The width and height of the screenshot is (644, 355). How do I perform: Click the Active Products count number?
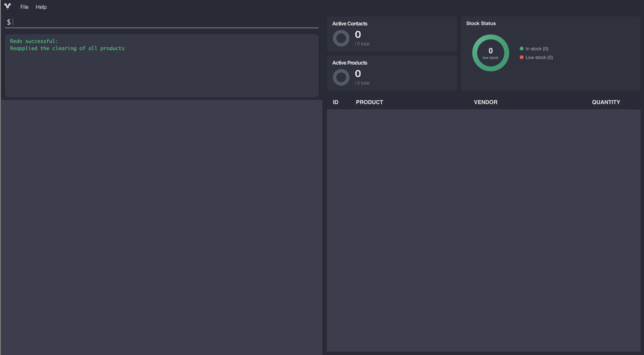point(358,74)
